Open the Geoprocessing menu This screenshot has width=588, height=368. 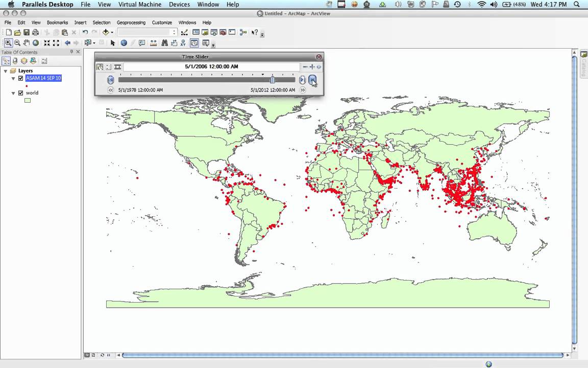pyautogui.click(x=131, y=22)
